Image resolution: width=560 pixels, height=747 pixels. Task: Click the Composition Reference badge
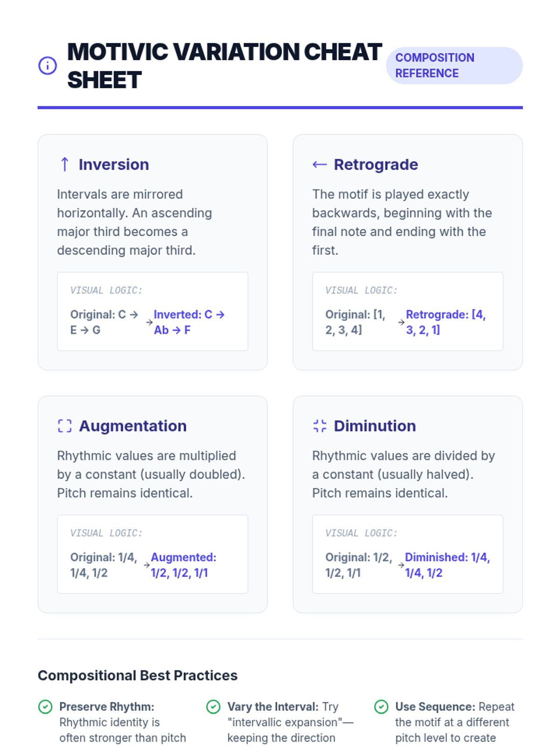pos(454,65)
